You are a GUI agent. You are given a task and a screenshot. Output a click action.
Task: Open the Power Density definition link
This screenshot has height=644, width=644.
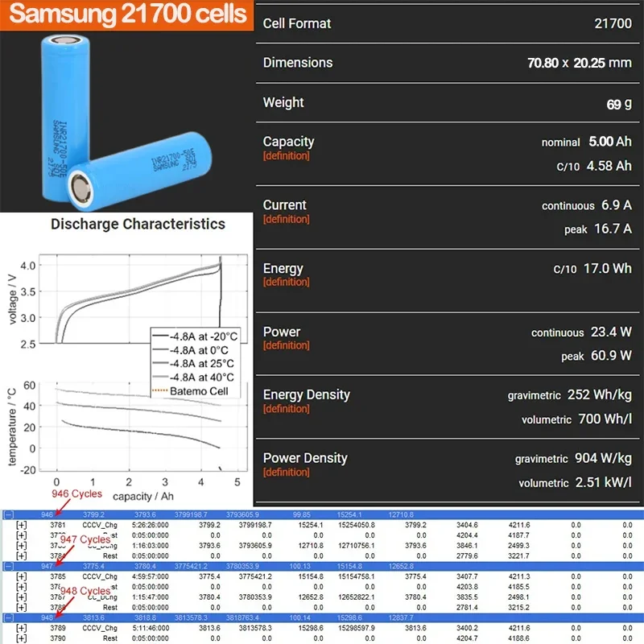tap(287, 472)
